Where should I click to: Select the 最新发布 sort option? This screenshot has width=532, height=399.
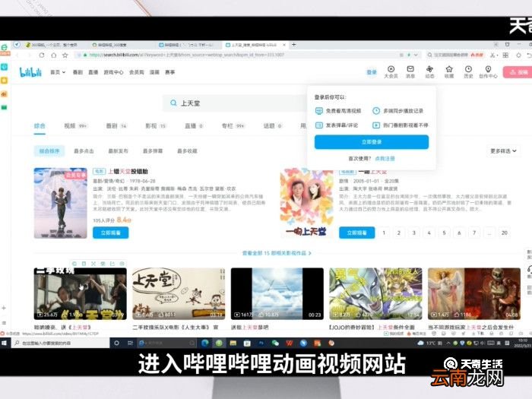pos(118,151)
